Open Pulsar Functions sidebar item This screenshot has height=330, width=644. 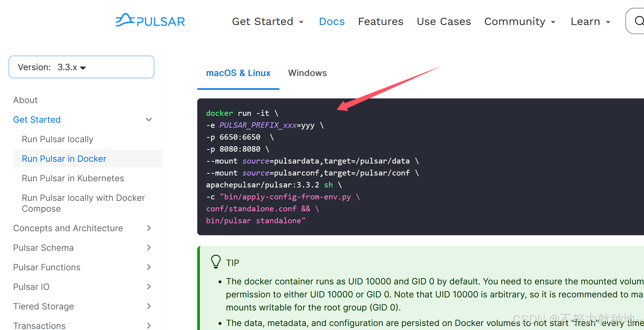pyautogui.click(x=47, y=267)
